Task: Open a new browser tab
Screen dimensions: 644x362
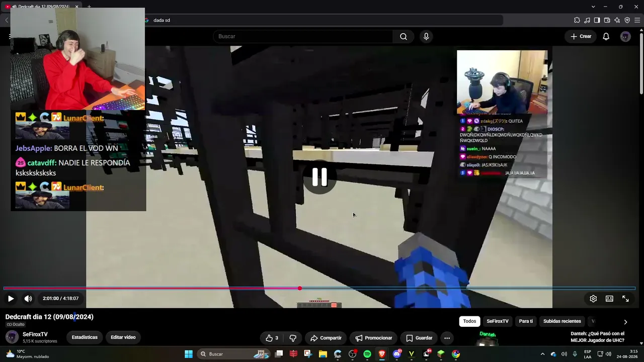Action: pyautogui.click(x=89, y=7)
